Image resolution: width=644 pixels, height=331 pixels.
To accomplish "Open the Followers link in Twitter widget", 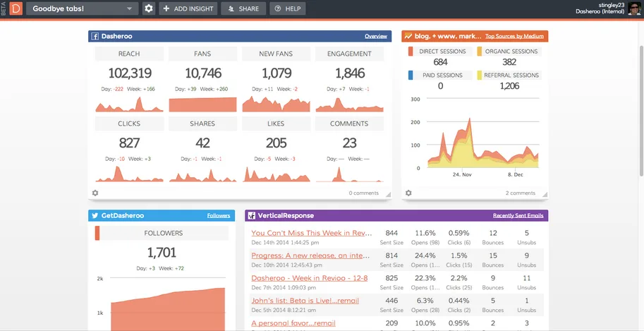I will tap(219, 215).
